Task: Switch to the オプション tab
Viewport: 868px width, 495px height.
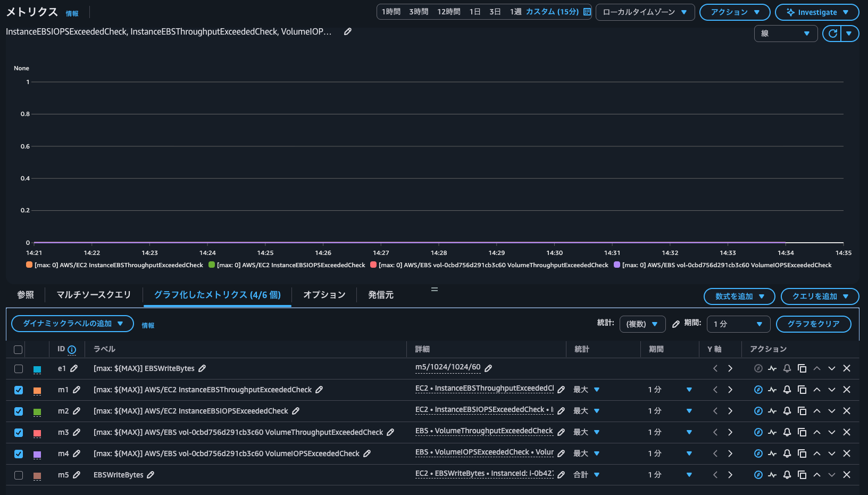Action: [x=324, y=295]
